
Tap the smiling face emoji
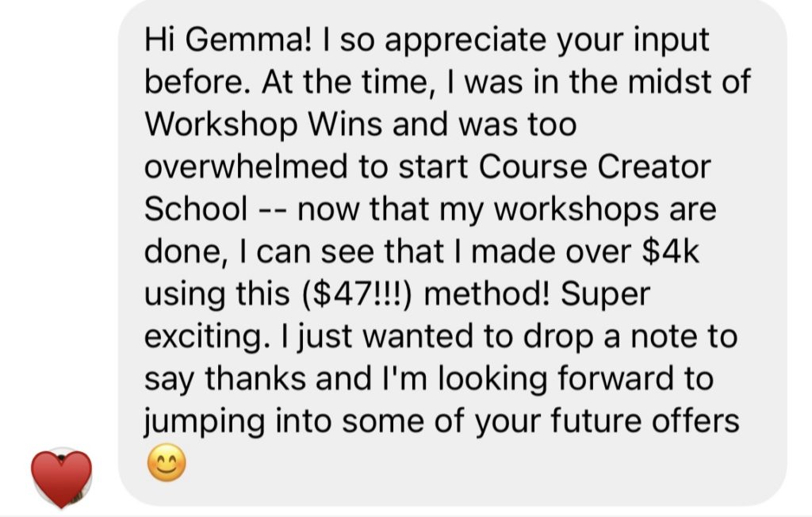point(167,462)
